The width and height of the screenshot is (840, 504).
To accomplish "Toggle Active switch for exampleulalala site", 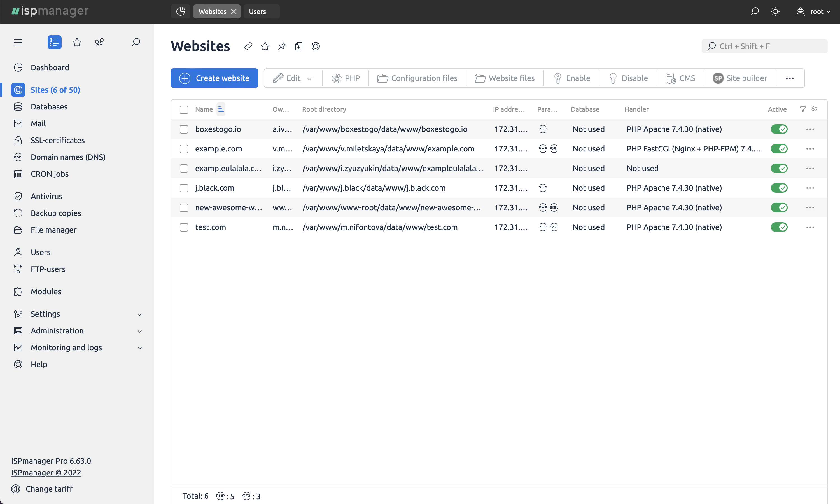I will pyautogui.click(x=779, y=169).
